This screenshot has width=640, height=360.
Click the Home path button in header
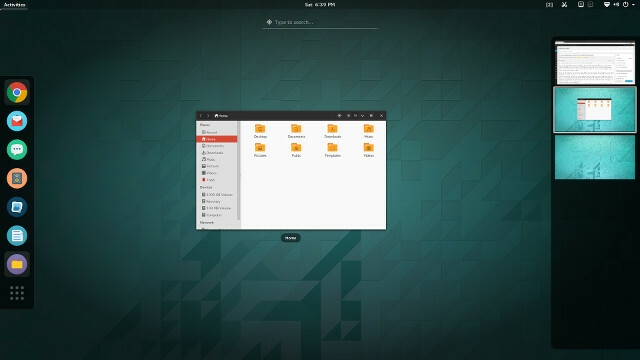[x=221, y=116]
